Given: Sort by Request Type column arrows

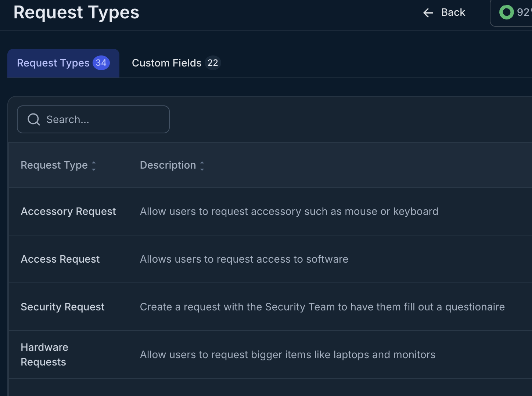Looking at the screenshot, I should pyautogui.click(x=94, y=166).
